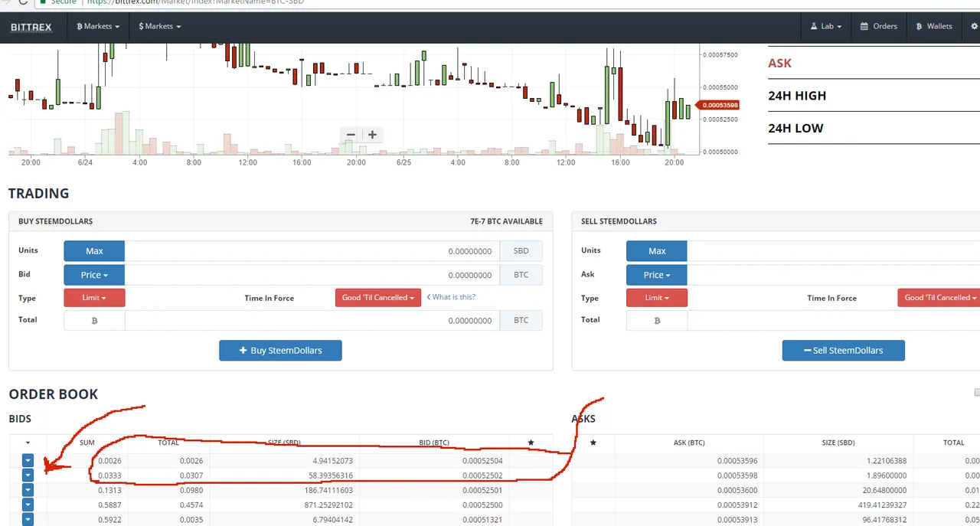
Task: Click the Bids table header caret
Action: [28, 443]
